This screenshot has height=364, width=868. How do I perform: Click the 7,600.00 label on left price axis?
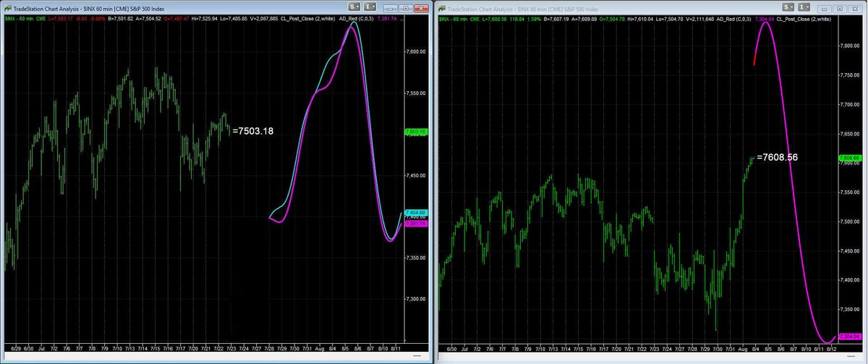[x=417, y=51]
